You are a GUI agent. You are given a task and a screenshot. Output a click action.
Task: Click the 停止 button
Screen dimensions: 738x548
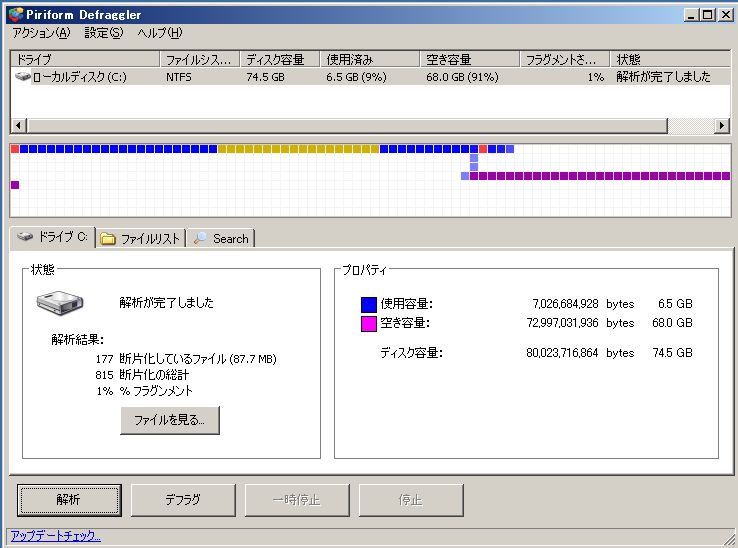point(411,500)
